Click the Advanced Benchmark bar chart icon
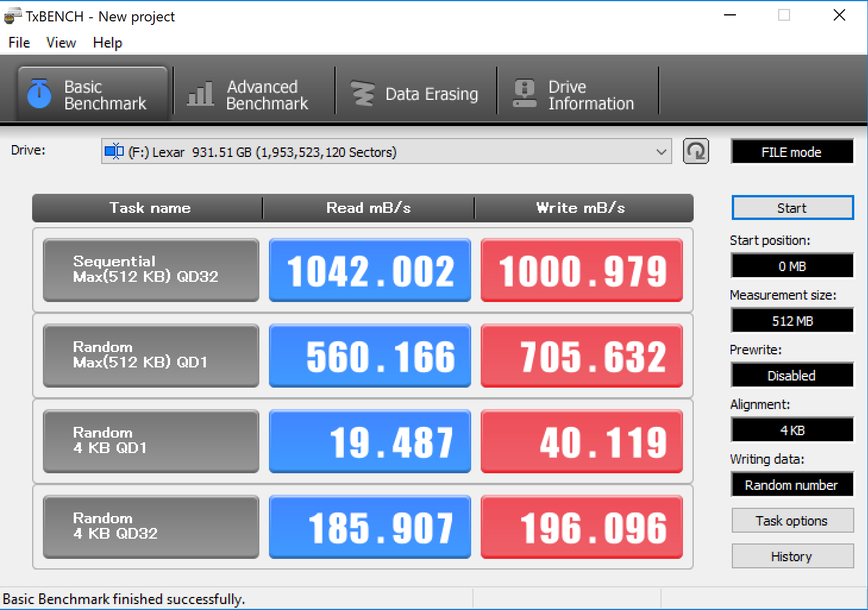The image size is (868, 610). (x=200, y=94)
